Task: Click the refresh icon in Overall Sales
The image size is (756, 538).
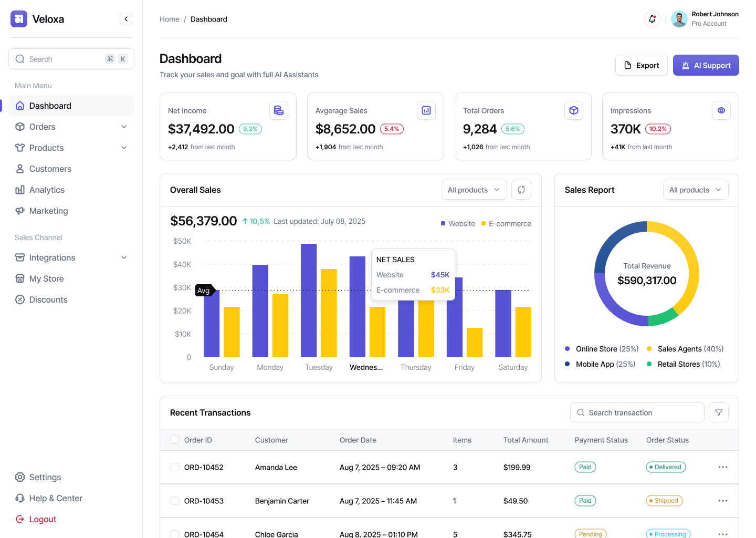Action: click(521, 190)
